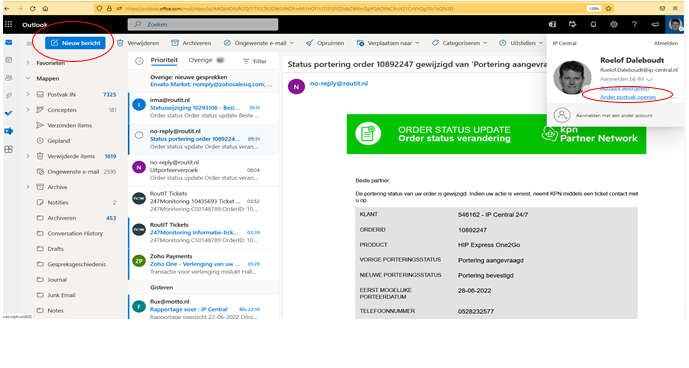The image size is (689, 368).
Task: Open the People contacts sidebar icon
Action: pyautogui.click(x=8, y=78)
